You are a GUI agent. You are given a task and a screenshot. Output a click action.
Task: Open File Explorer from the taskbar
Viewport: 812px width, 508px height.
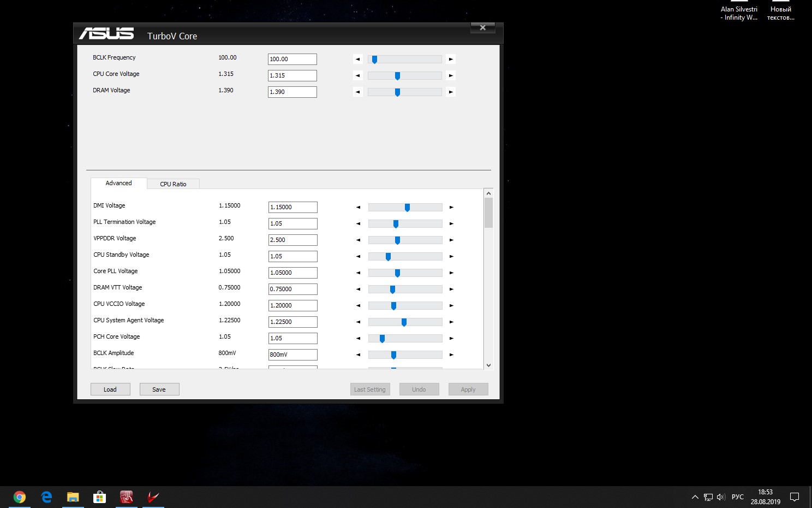[x=73, y=497]
